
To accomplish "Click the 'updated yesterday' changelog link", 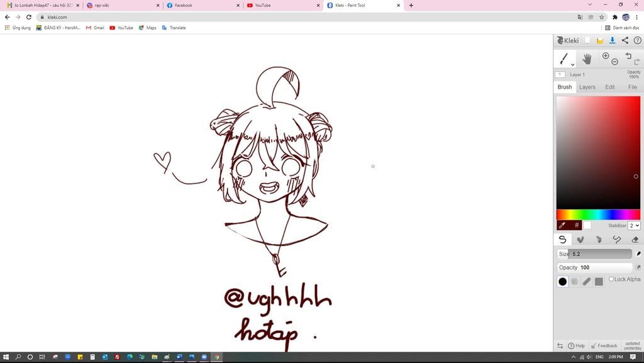I will (633, 346).
